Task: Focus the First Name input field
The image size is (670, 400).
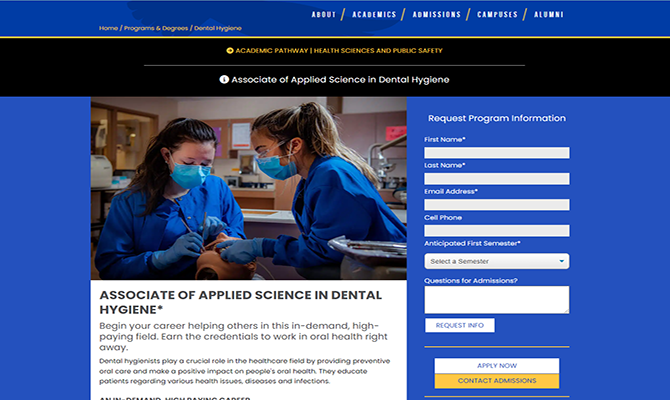Action: point(496,153)
